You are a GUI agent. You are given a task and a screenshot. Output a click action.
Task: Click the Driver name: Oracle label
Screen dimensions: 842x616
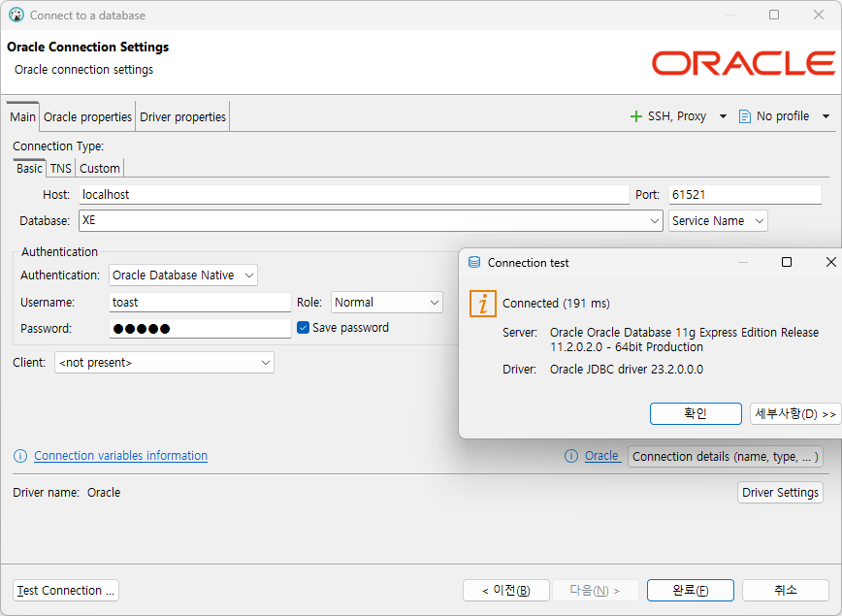coord(67,493)
